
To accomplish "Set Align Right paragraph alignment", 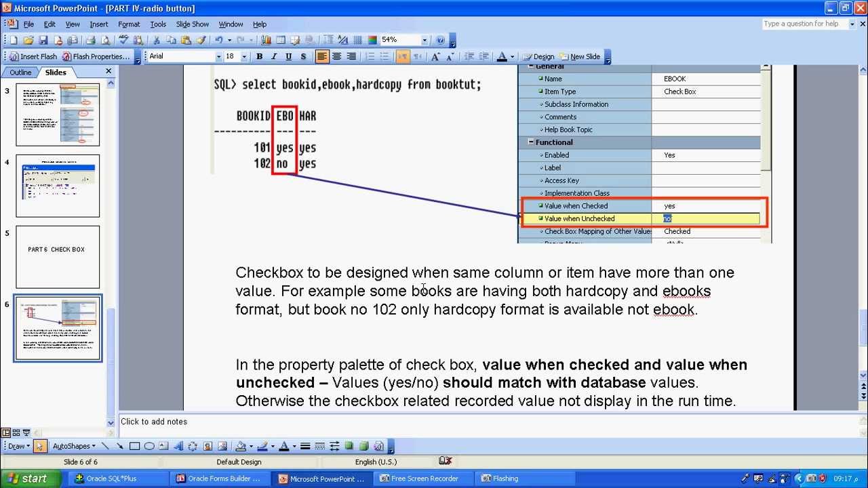I will click(x=351, y=56).
